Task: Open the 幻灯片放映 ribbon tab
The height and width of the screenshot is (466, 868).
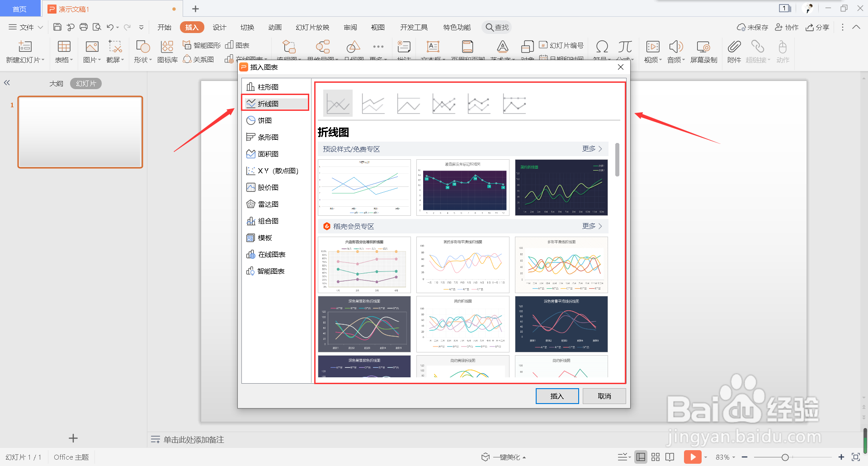Action: 312,27
